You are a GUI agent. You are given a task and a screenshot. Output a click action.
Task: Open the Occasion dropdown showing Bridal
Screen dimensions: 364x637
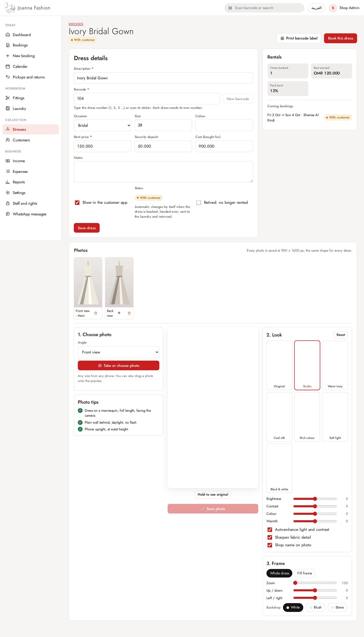click(x=103, y=125)
